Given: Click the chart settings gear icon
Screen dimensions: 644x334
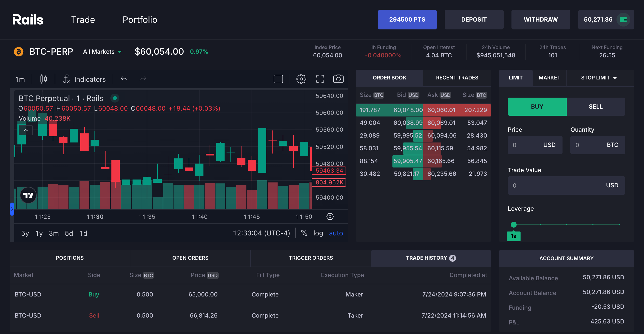Looking at the screenshot, I should point(301,79).
